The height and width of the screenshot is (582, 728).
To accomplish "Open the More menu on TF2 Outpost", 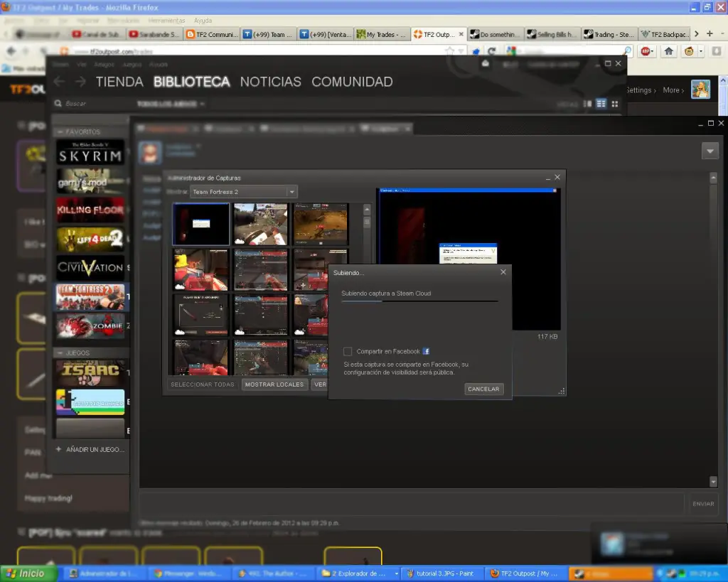I will (x=673, y=90).
